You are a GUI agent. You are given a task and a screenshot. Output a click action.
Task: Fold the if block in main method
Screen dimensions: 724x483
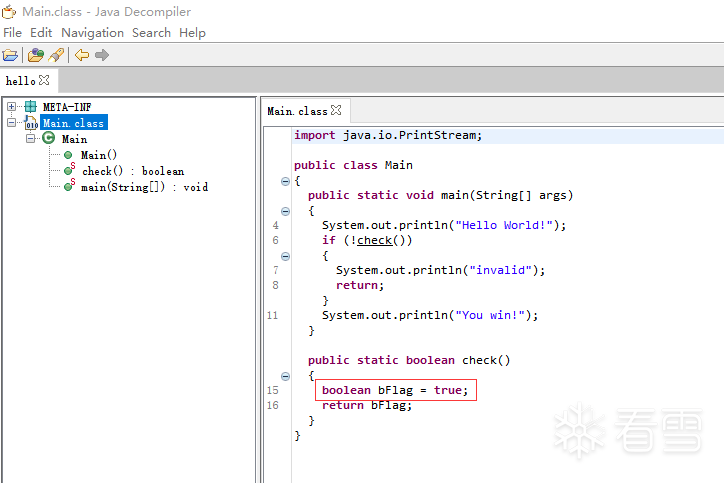[x=285, y=256]
